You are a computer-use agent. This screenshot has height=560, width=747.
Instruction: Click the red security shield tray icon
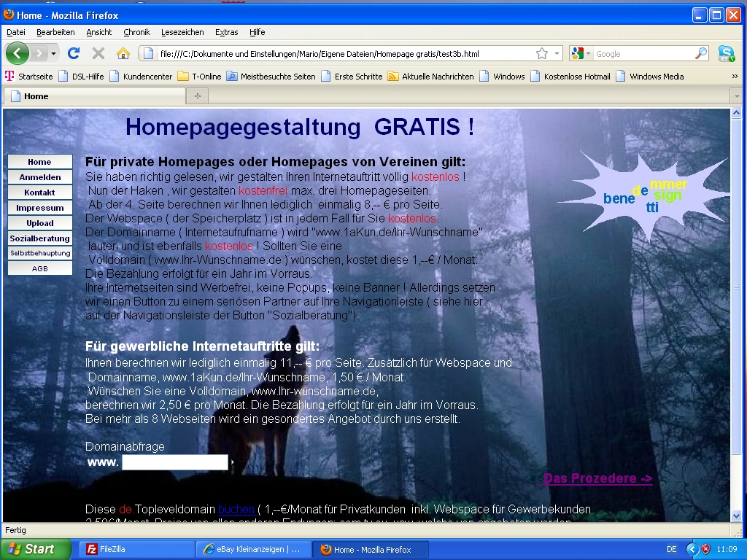pyautogui.click(x=706, y=549)
